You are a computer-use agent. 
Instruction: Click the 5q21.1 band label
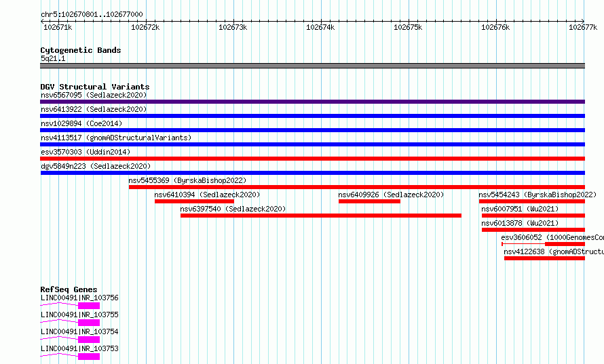(x=53, y=58)
